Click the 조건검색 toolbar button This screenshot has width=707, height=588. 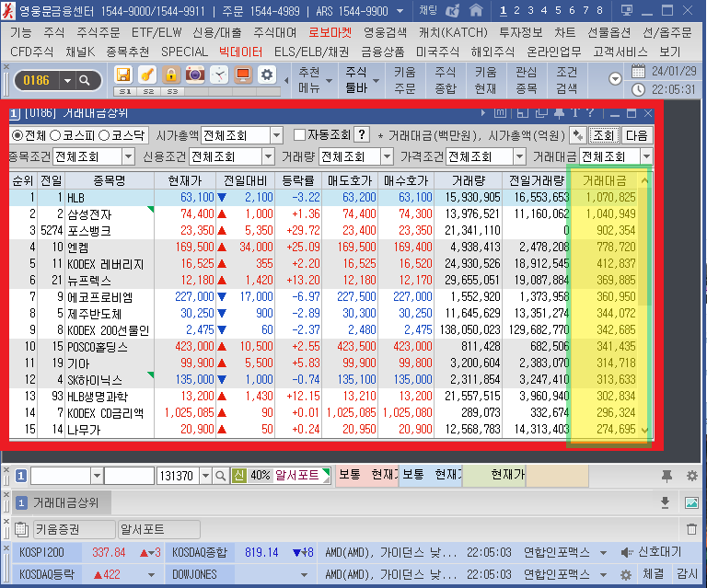click(x=567, y=80)
